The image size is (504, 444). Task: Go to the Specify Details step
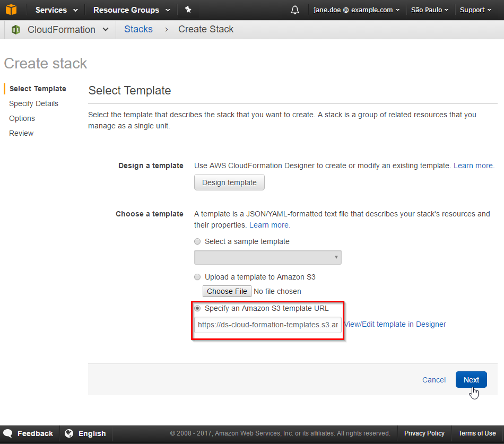tap(33, 103)
